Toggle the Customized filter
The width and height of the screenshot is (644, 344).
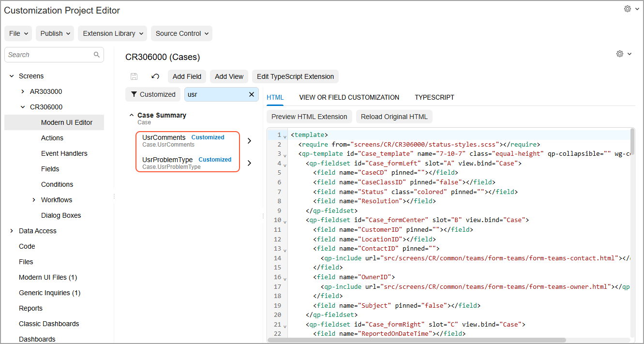(x=153, y=94)
